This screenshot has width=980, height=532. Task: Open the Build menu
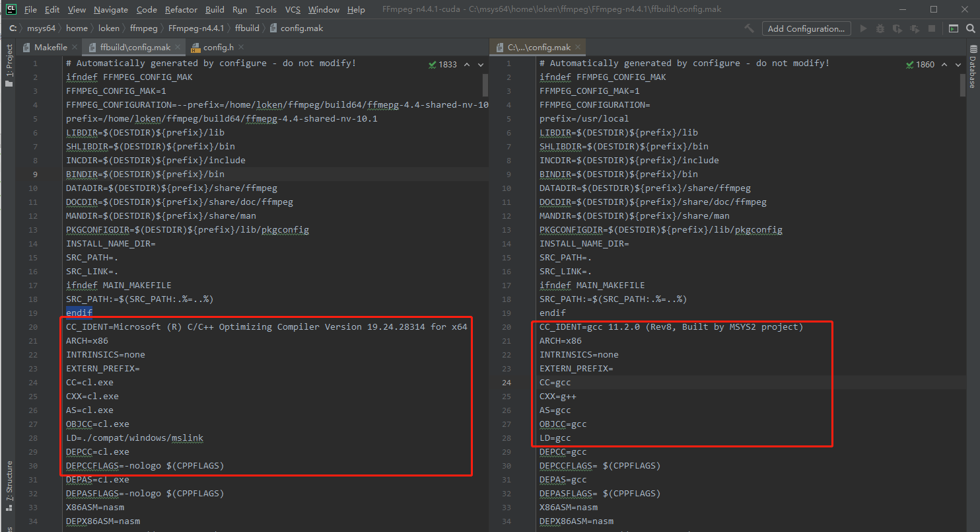point(215,9)
